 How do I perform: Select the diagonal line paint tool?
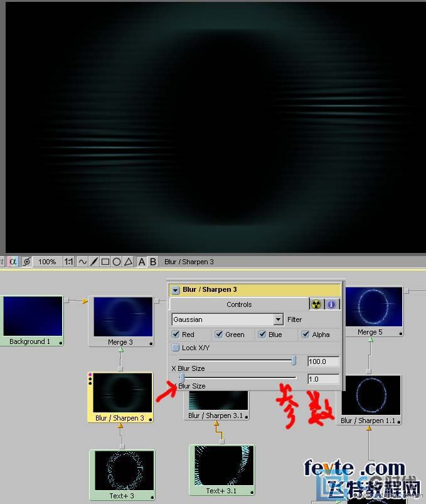93,262
